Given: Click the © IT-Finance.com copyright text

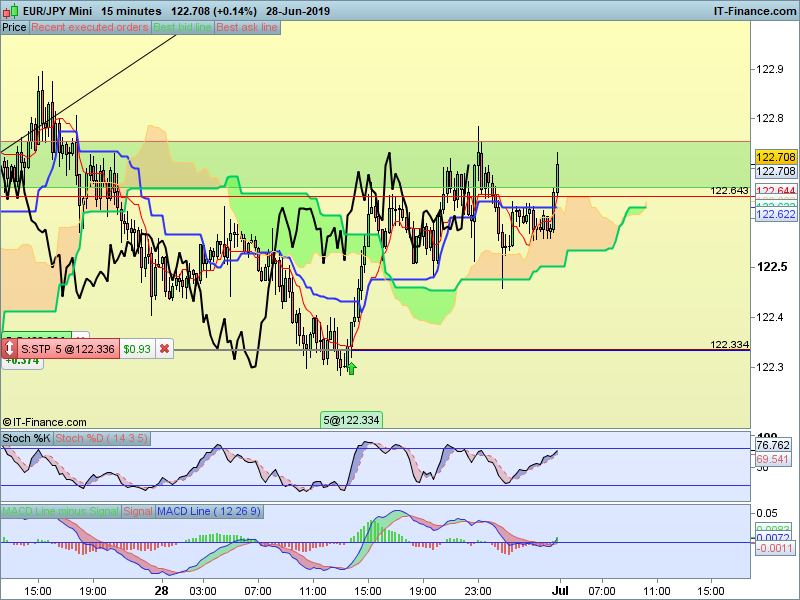Looking at the screenshot, I should click(44, 422).
